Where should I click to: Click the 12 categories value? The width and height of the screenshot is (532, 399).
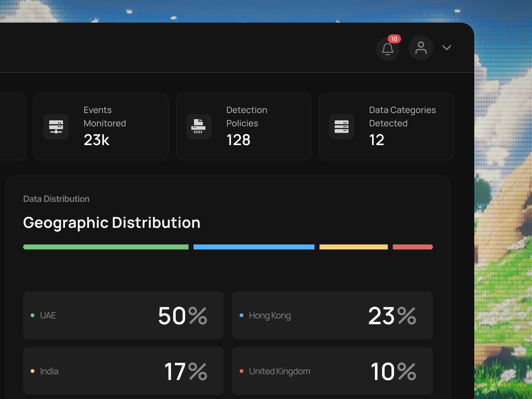377,140
